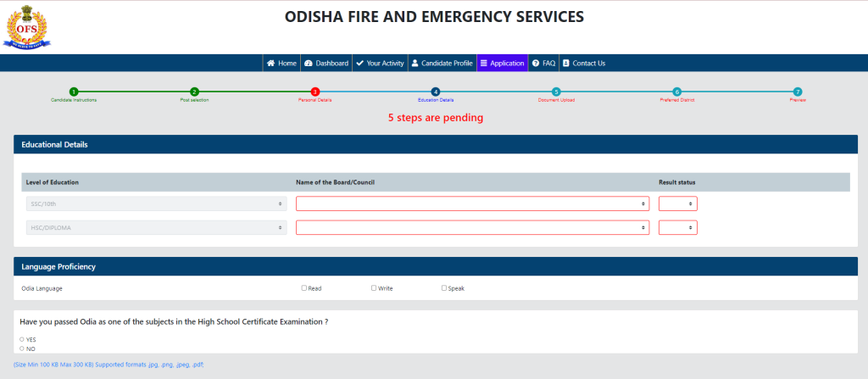The image size is (868, 379).
Task: Tick the Odia Speak checkbox
Action: pos(444,288)
